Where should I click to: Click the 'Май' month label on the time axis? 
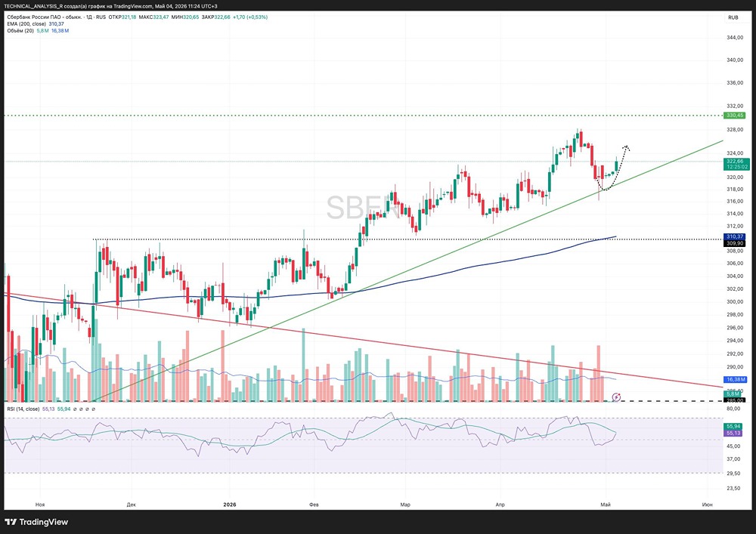coord(606,505)
